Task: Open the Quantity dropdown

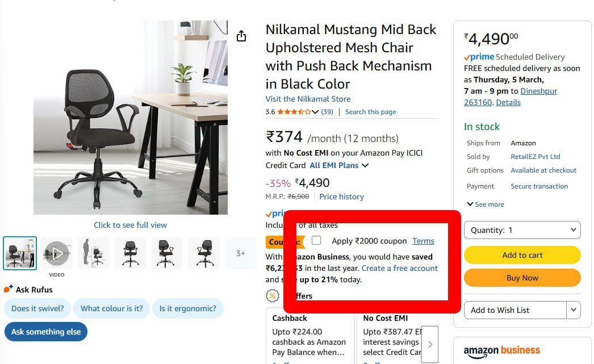Action: 522,230
